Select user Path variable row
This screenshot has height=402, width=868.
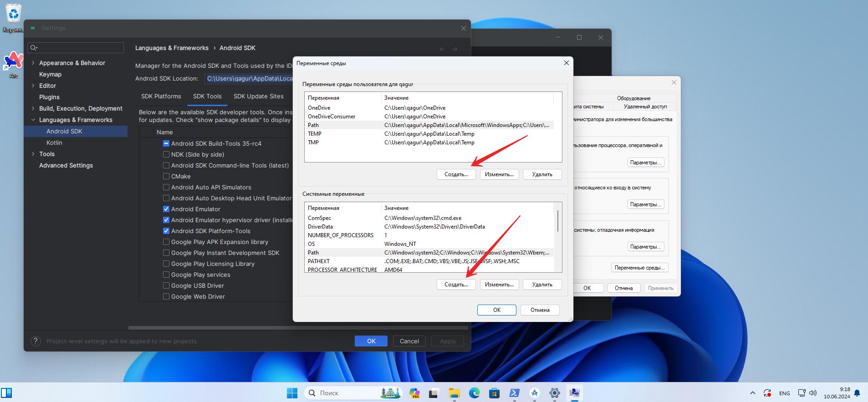click(x=429, y=125)
